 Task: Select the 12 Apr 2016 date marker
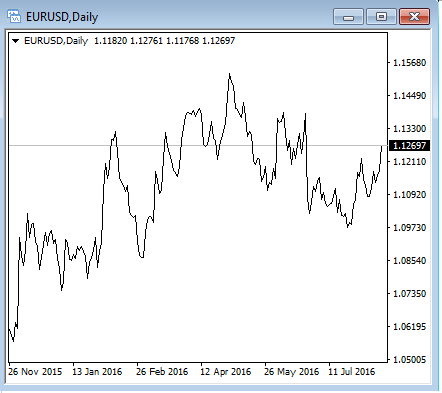click(226, 372)
